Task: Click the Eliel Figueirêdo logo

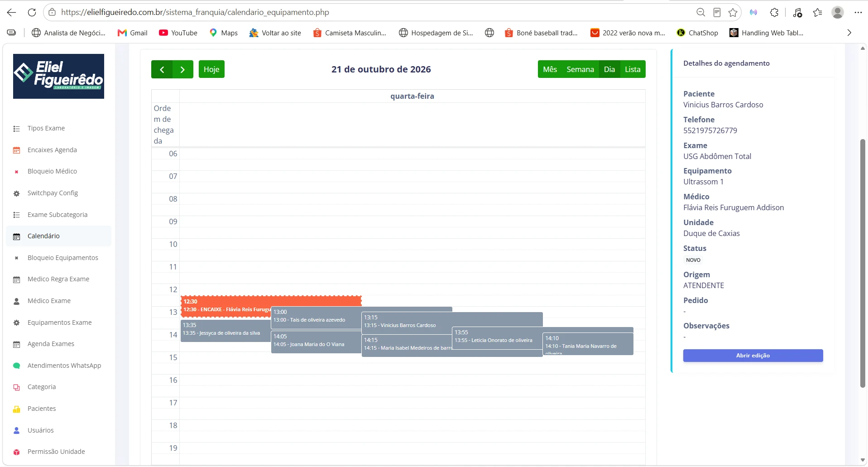Action: click(x=58, y=76)
